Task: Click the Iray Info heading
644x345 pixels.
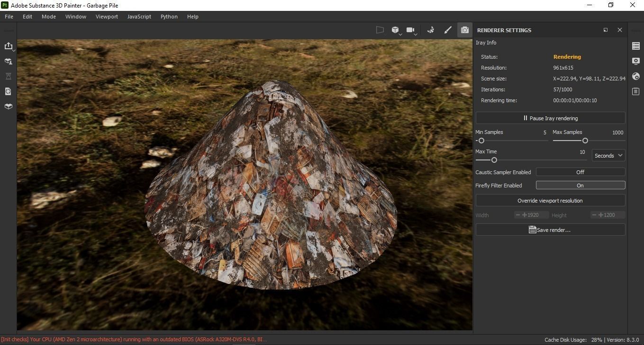Action: point(486,43)
